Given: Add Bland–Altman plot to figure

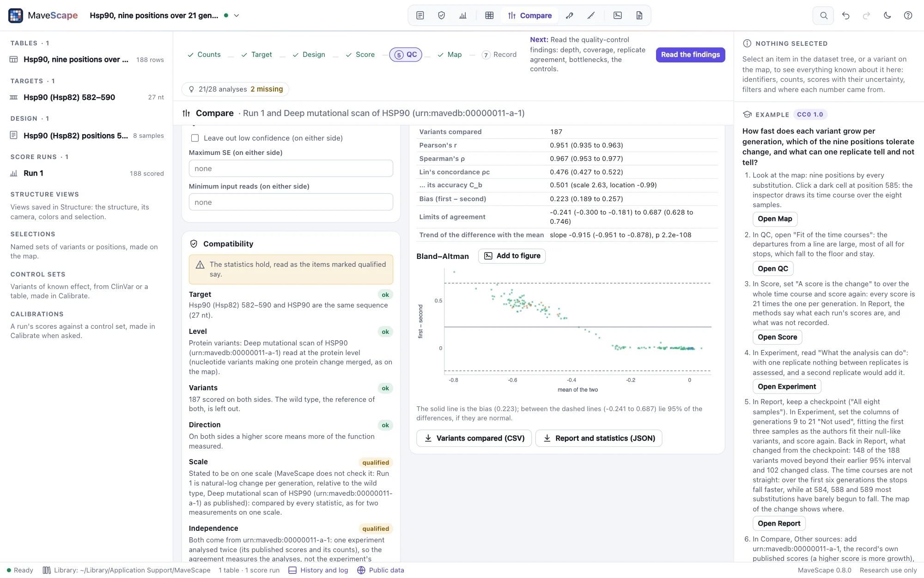Looking at the screenshot, I should (512, 256).
